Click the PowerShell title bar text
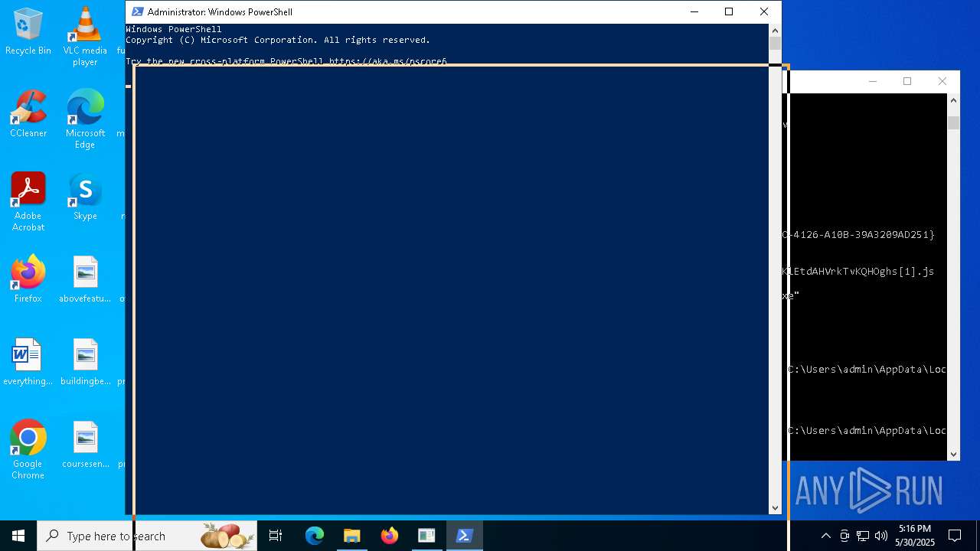Viewport: 980px width, 551px height. pos(220,11)
